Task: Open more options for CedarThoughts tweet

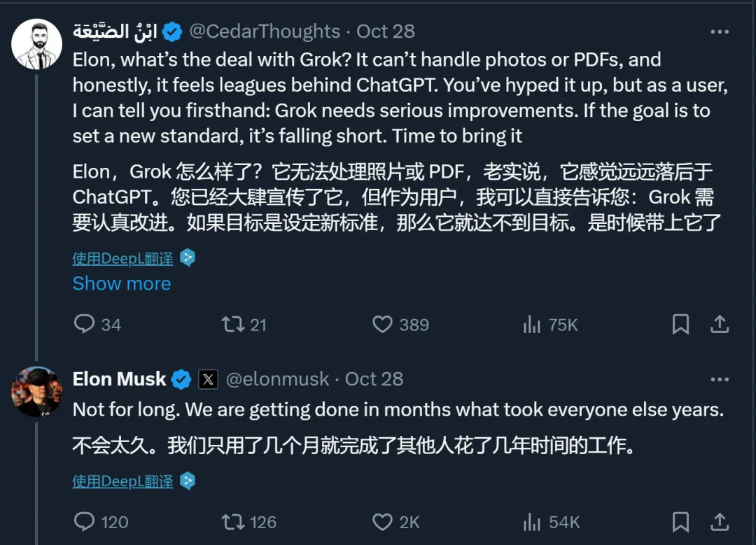Action: click(720, 32)
